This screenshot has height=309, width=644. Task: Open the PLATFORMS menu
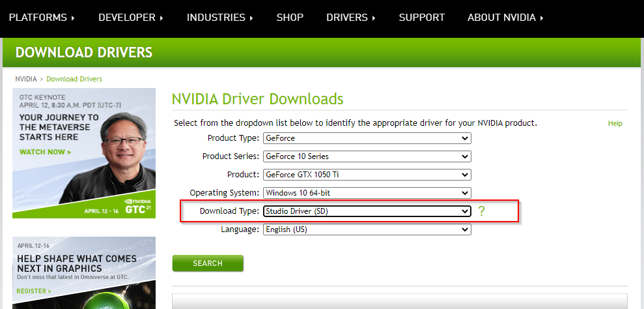42,18
